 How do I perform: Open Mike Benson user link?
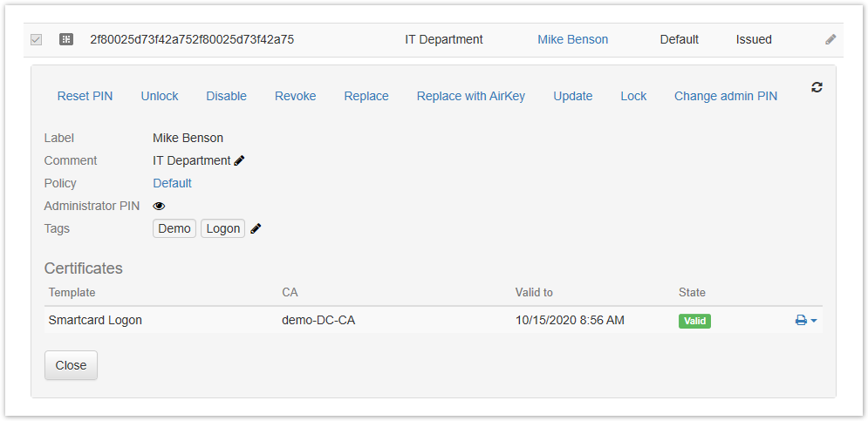[x=572, y=39]
